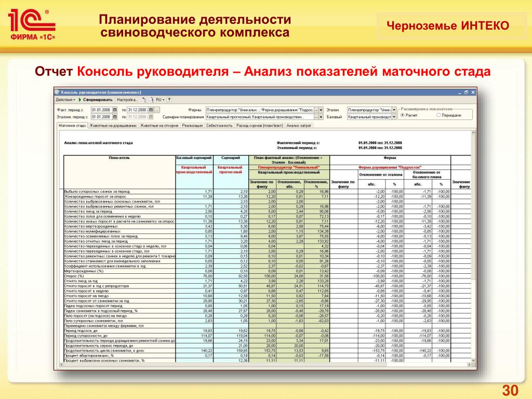Close the Консоль руководителя window

pos(473,92)
